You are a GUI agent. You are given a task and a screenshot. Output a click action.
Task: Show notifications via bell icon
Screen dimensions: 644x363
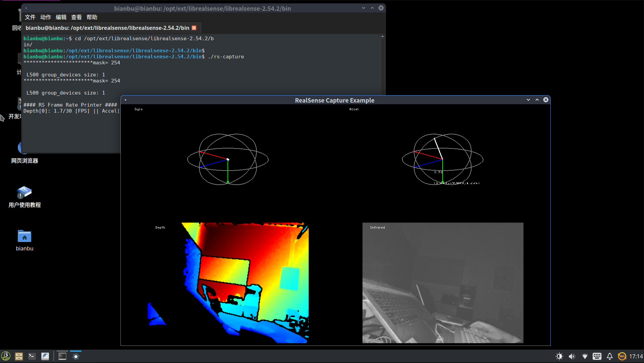tap(610, 356)
